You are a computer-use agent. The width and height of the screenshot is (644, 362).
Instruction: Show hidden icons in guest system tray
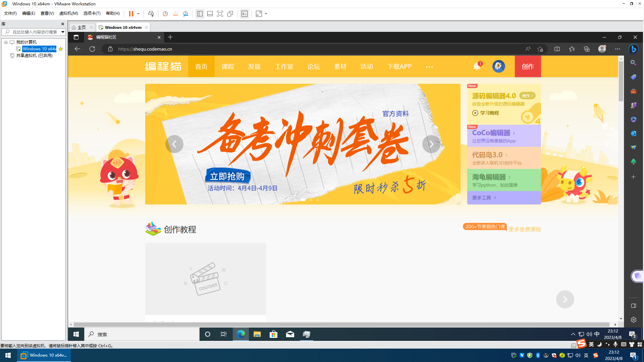click(573, 334)
